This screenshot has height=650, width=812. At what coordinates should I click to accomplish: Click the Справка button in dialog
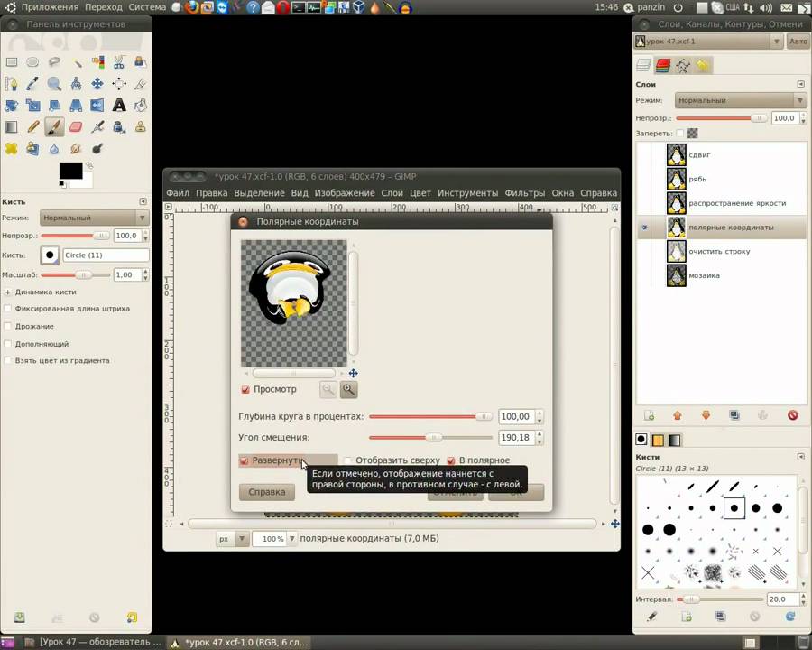(267, 492)
